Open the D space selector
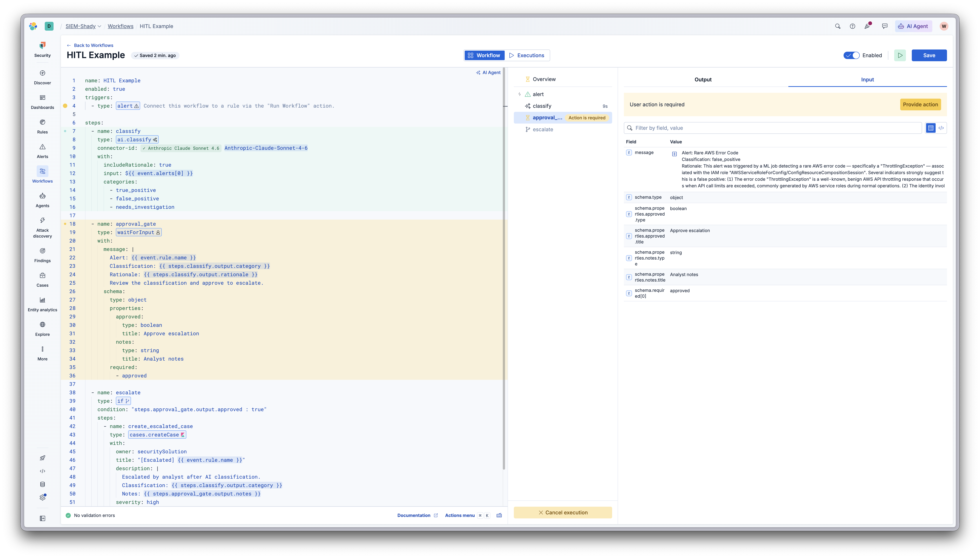This screenshot has width=980, height=558. (49, 26)
